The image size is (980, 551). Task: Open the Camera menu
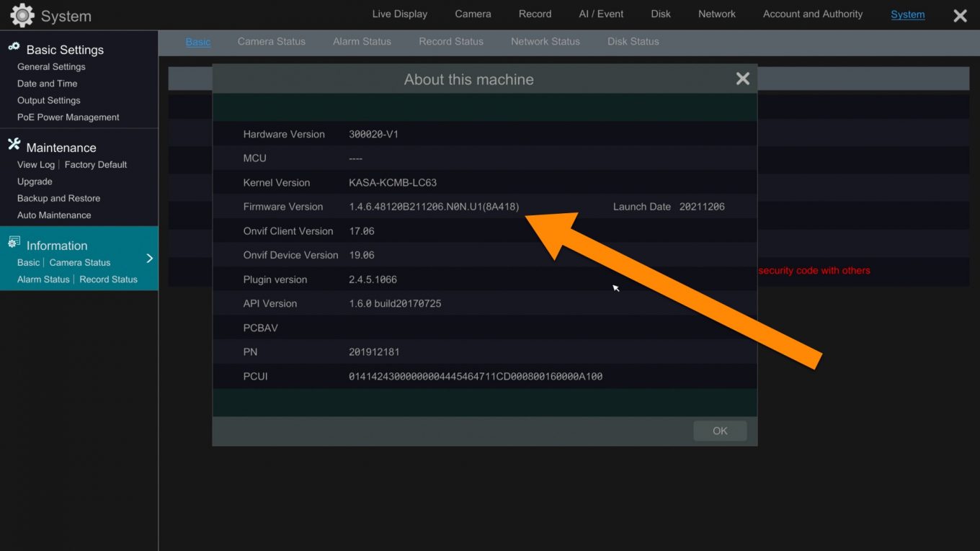tap(472, 13)
